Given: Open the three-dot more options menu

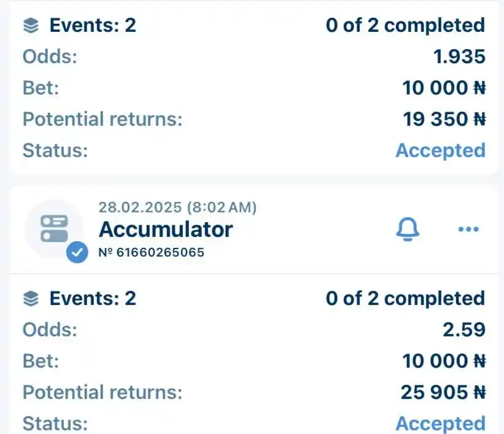Looking at the screenshot, I should point(468,230).
